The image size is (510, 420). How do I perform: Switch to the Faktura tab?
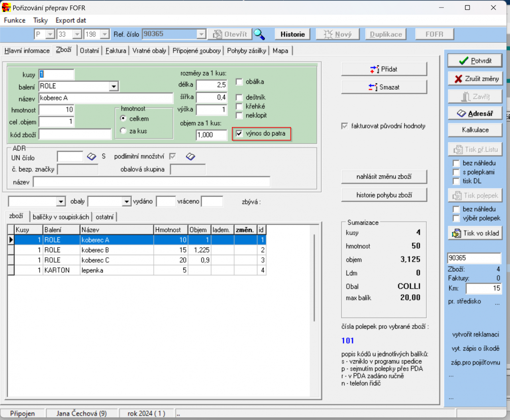pos(116,51)
